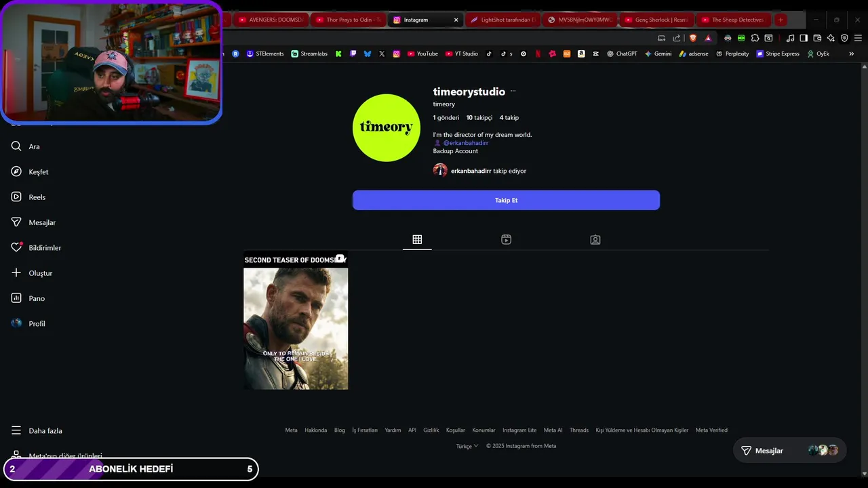This screenshot has height=488, width=868.
Task: Switch to Genç Sherlock browser tab
Action: 656,20
